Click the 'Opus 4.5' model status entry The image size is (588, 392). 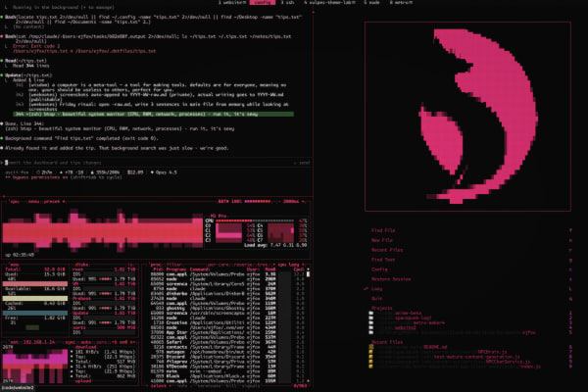pos(164,172)
